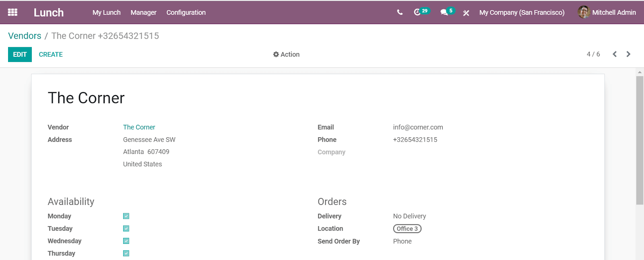Toggle Monday availability checkbox
Viewport: 644px width, 260px height.
[126, 216]
